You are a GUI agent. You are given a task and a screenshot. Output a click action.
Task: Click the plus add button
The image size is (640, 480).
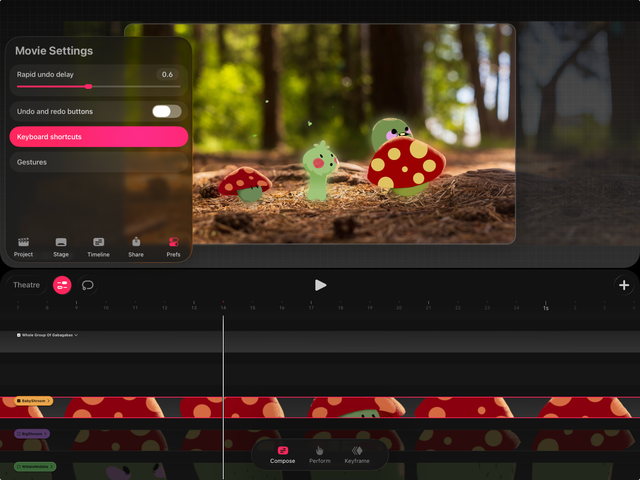pos(624,285)
